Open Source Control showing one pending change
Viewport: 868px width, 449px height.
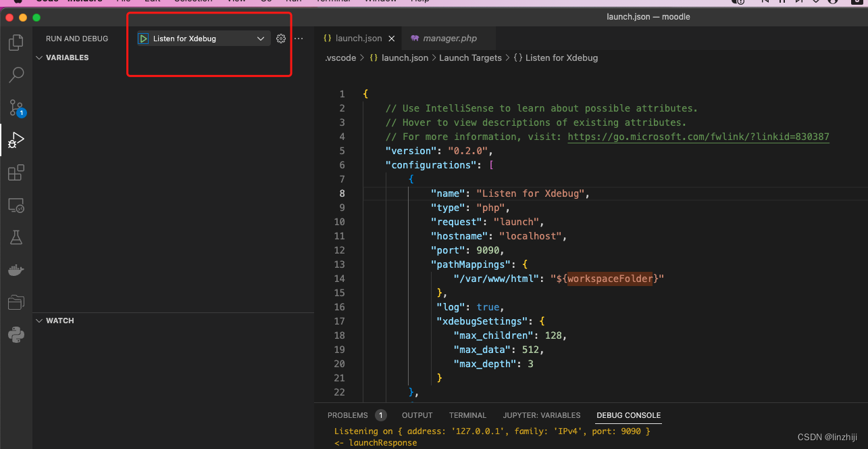[x=16, y=108]
